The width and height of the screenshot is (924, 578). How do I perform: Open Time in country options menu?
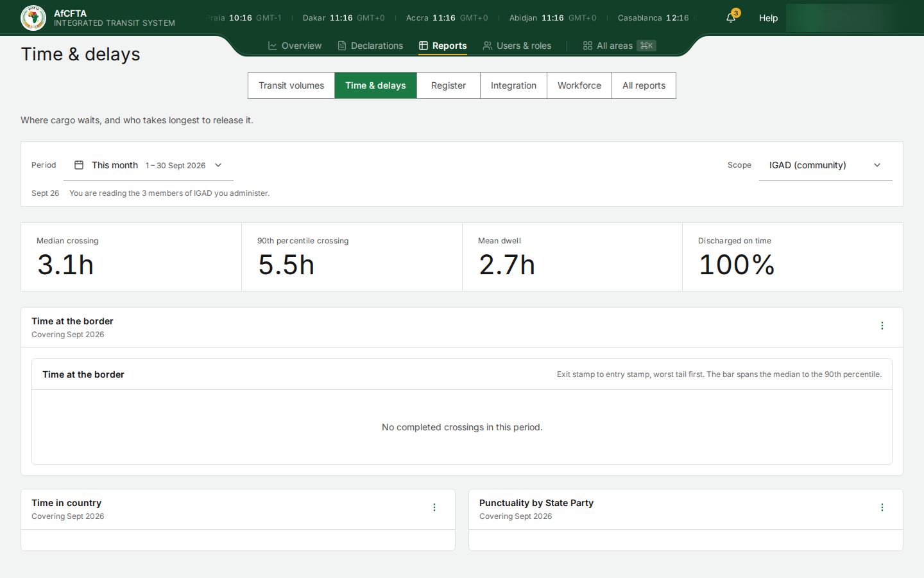pyautogui.click(x=434, y=507)
